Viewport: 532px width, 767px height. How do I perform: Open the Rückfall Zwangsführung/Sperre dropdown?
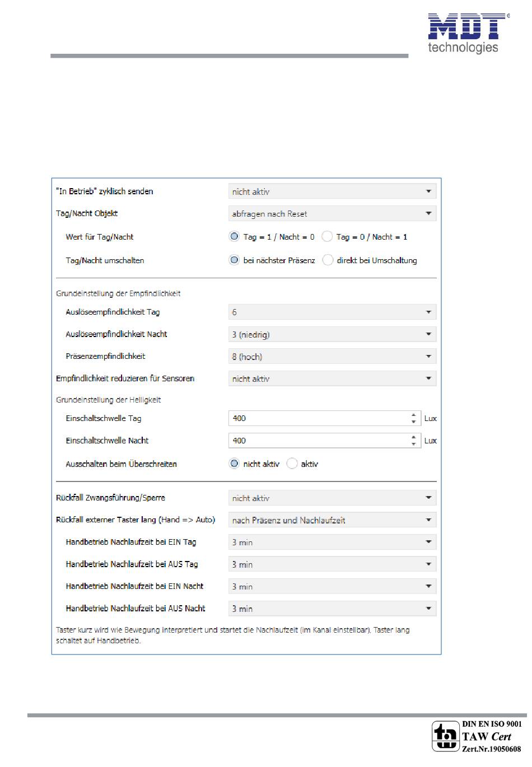[332, 498]
